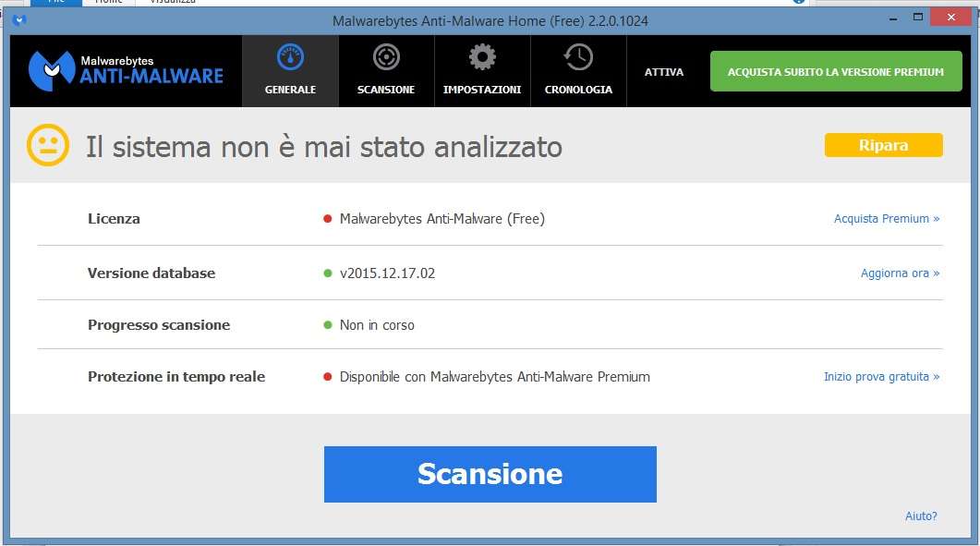
Task: Start scan with the blue Scansione button
Action: pos(490,474)
